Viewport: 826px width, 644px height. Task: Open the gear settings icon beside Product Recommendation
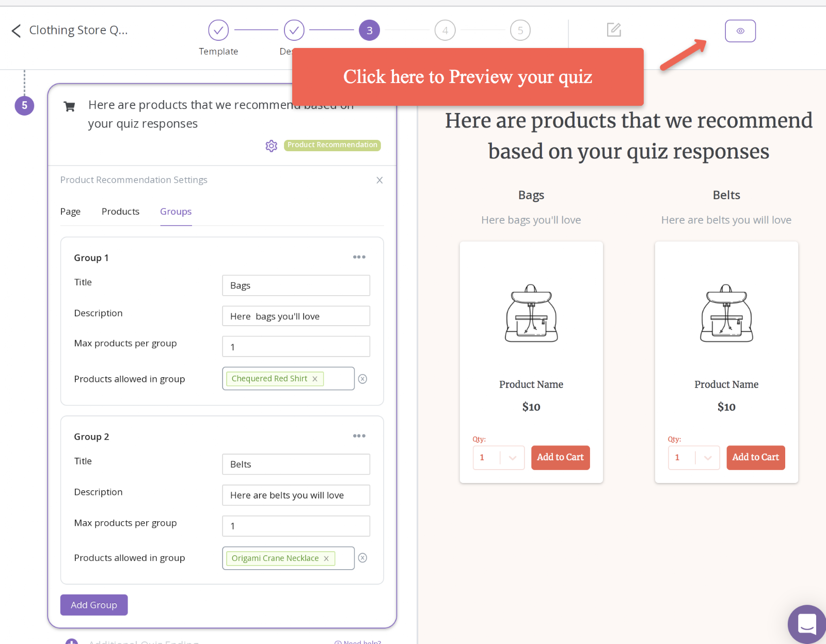point(272,146)
